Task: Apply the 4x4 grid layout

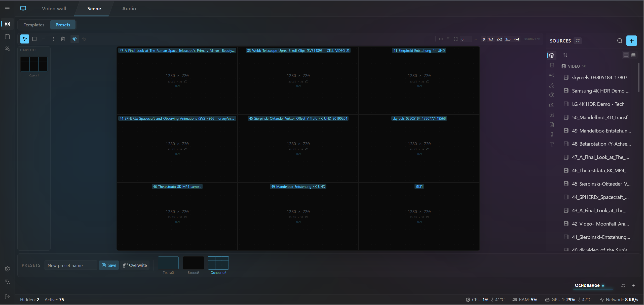Action: 516,39
